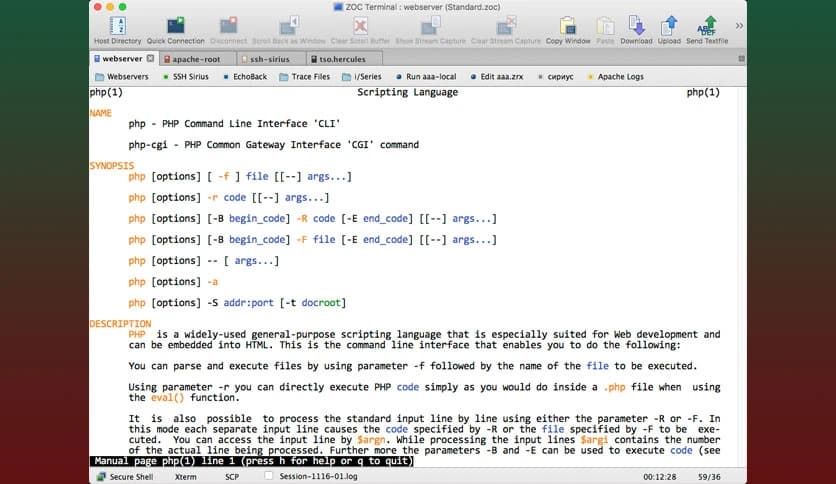This screenshot has width=836, height=484.
Task: Click the Quick Connection toolbar icon
Action: pos(175,26)
